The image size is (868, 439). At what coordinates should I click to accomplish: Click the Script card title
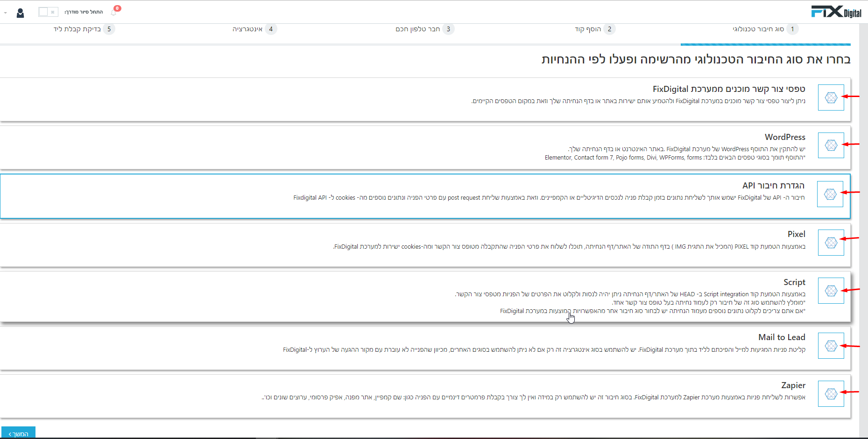click(794, 282)
